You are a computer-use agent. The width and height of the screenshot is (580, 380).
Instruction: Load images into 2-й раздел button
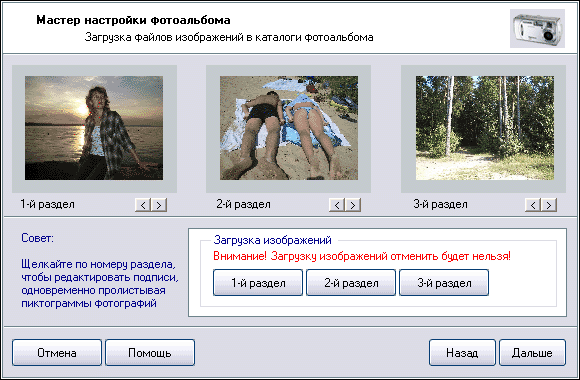click(x=351, y=283)
